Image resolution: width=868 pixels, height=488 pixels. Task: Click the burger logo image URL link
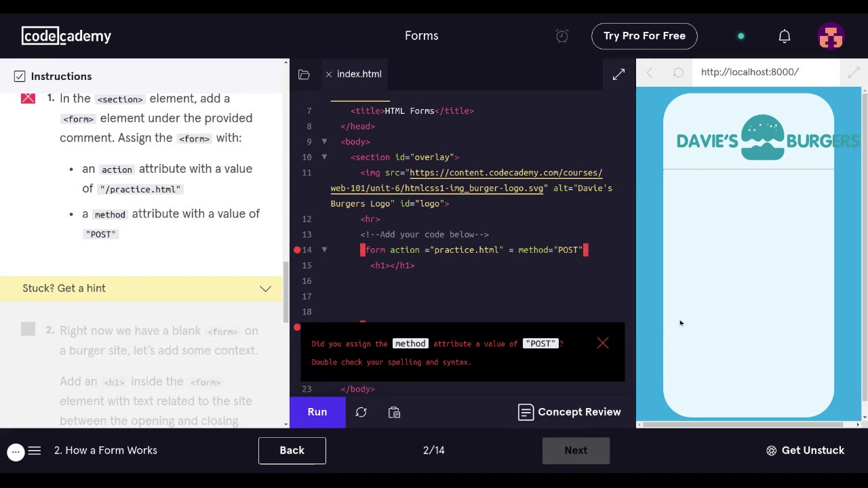point(467,180)
